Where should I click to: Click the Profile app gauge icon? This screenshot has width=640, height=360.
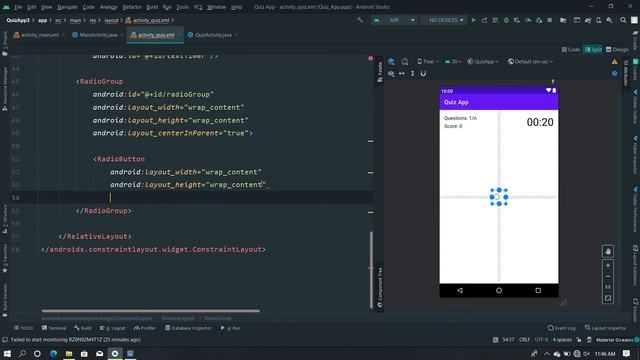click(x=528, y=20)
